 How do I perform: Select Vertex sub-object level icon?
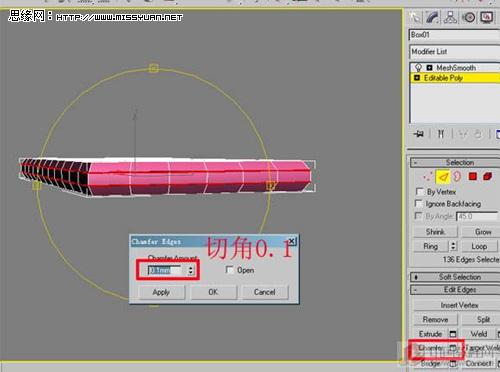pos(427,176)
